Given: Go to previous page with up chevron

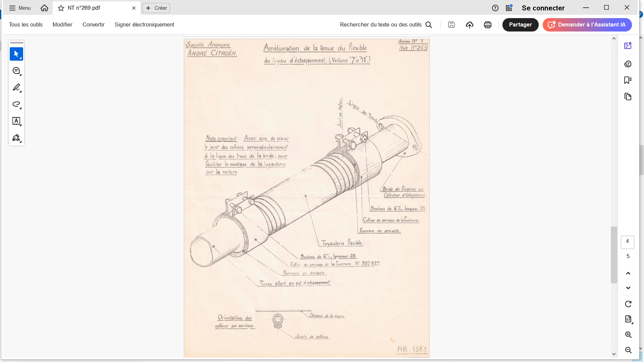Looking at the screenshot, I should [x=628, y=273].
